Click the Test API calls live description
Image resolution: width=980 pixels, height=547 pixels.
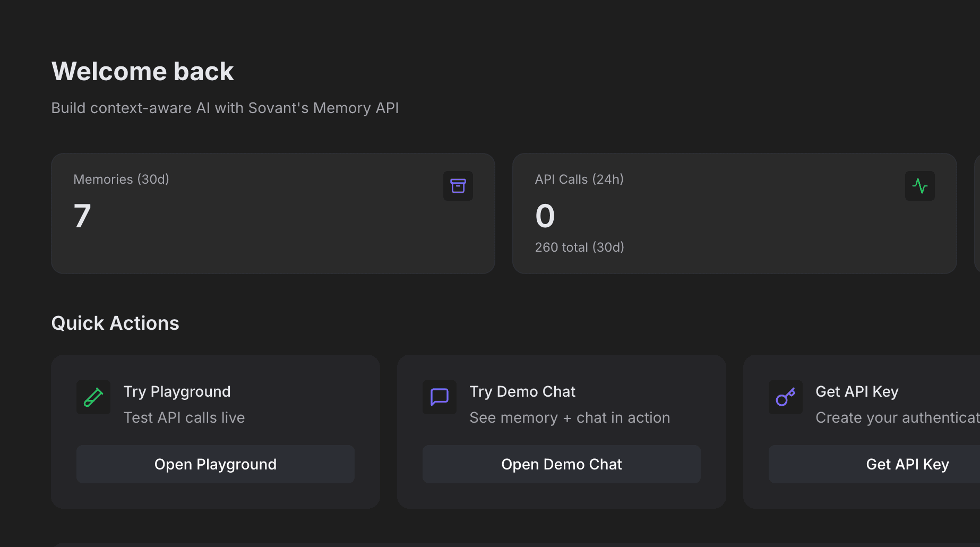pyautogui.click(x=184, y=418)
